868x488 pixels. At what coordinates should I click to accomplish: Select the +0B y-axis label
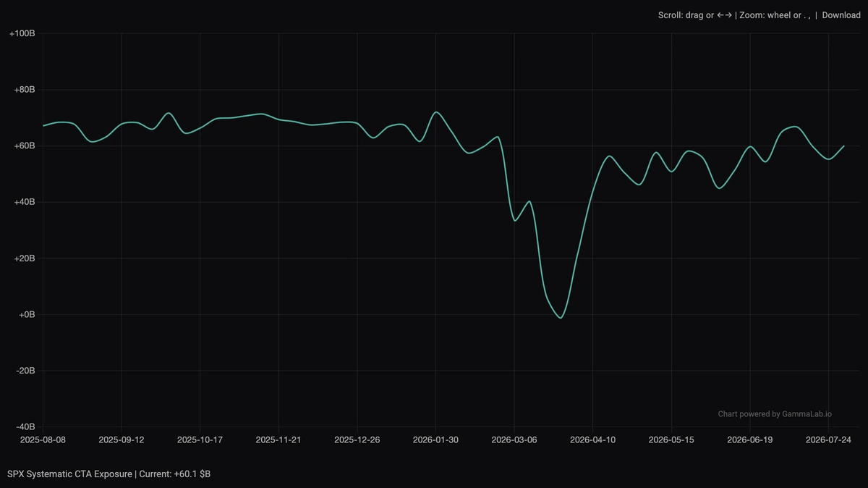click(27, 314)
